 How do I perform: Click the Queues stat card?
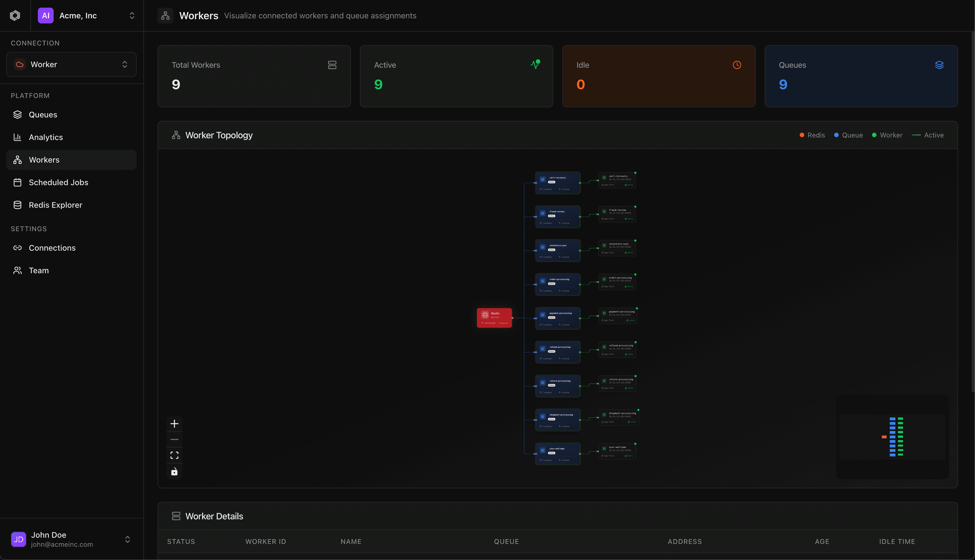(861, 76)
